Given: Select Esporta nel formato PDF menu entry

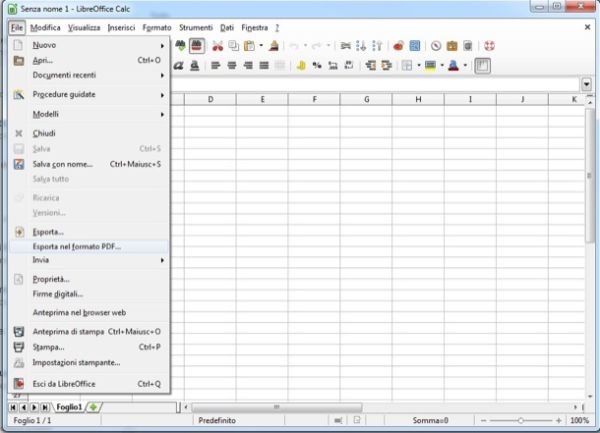Looking at the screenshot, I should pos(77,246).
